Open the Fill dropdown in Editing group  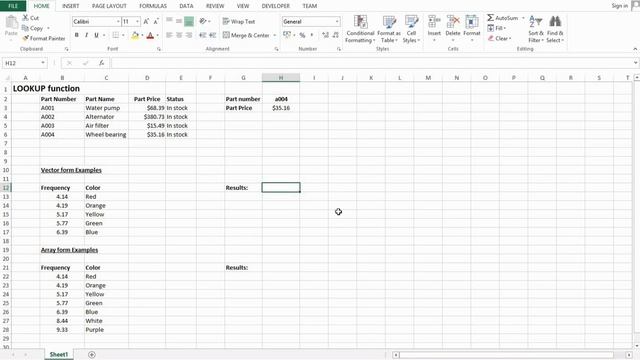[497, 28]
